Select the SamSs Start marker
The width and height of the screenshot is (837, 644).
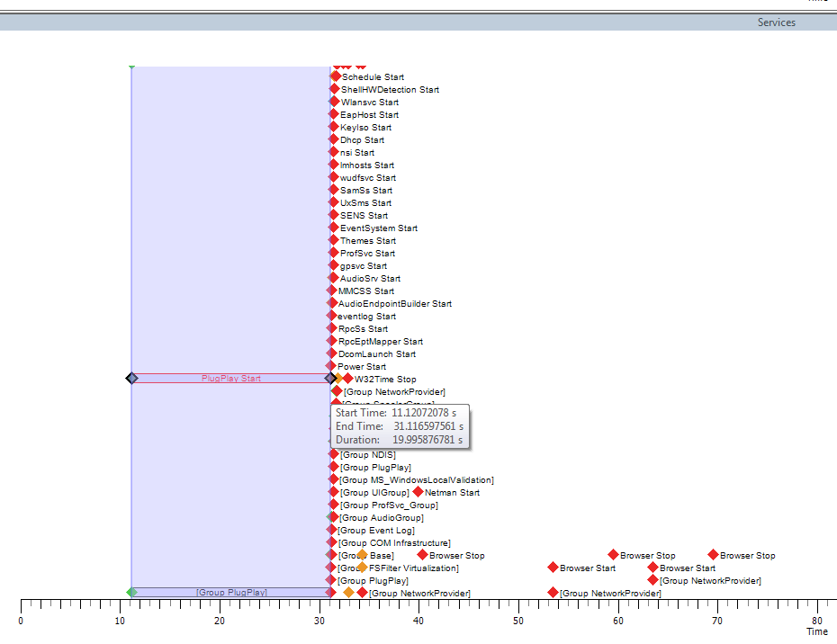[334, 190]
